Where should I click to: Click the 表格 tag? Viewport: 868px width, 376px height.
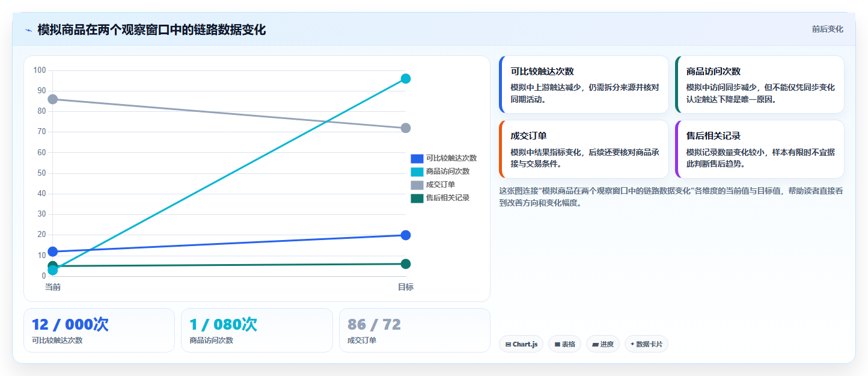(x=564, y=344)
